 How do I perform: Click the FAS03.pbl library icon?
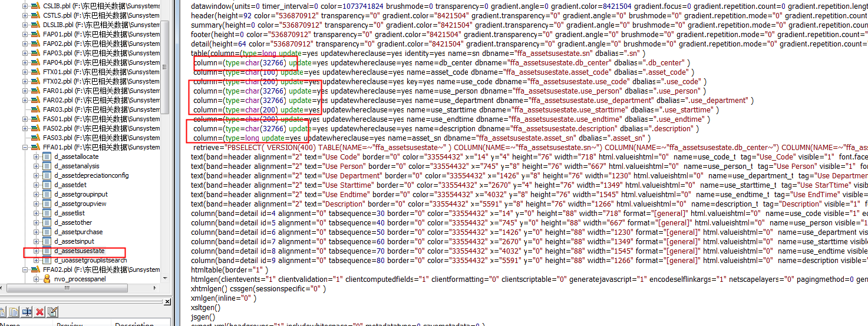tap(36, 137)
